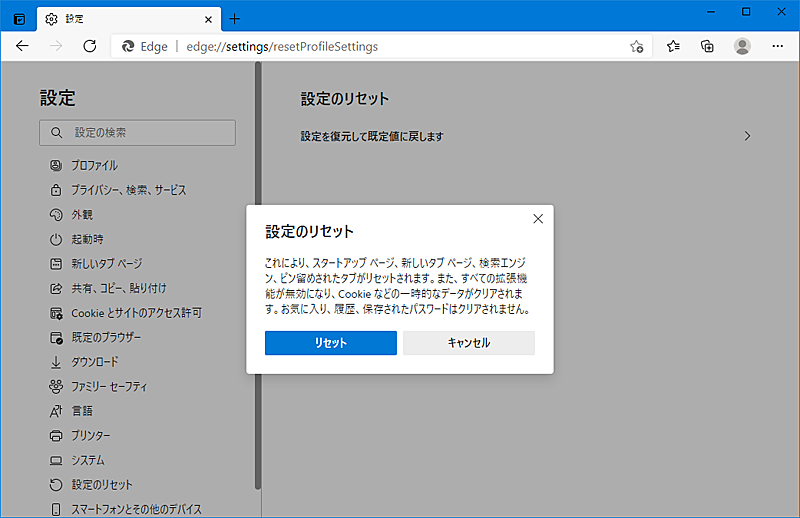Open the favorites list icon
Image resolution: width=800 pixels, height=518 pixels.
coord(673,46)
